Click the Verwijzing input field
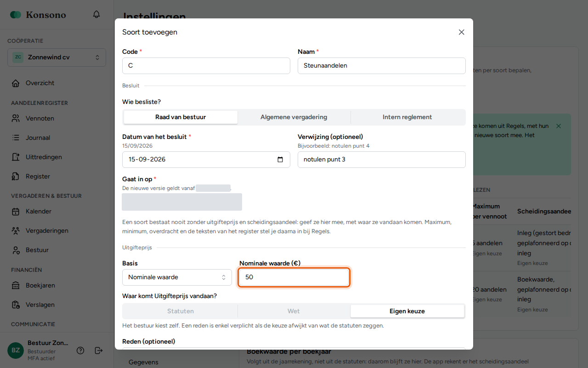 382,160
